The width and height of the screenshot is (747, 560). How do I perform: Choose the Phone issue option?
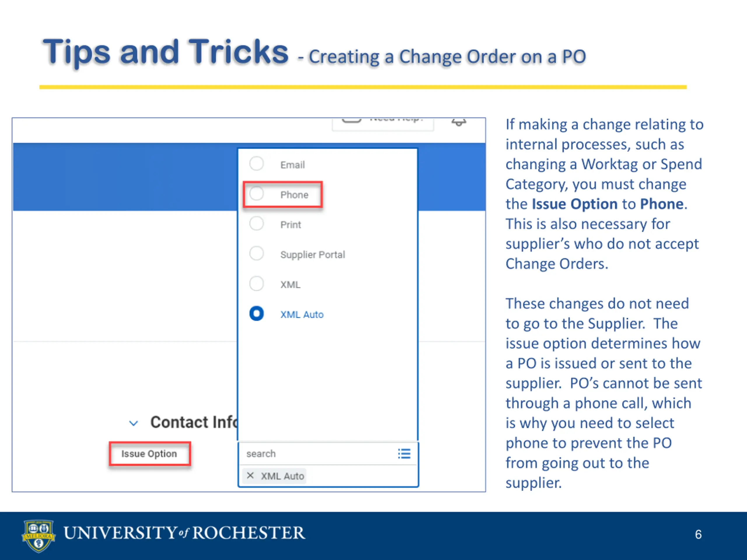click(x=257, y=194)
